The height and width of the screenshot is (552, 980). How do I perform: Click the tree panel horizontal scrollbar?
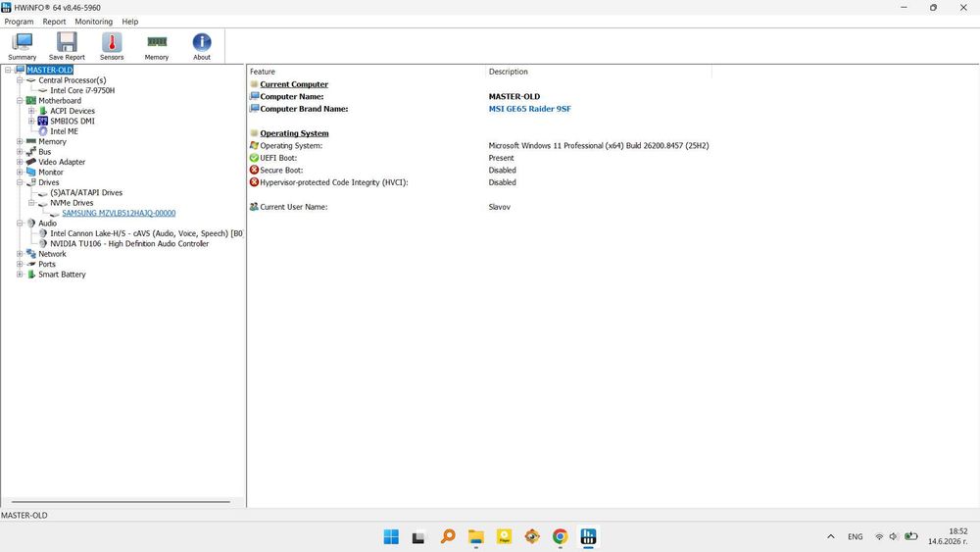pyautogui.click(x=121, y=502)
